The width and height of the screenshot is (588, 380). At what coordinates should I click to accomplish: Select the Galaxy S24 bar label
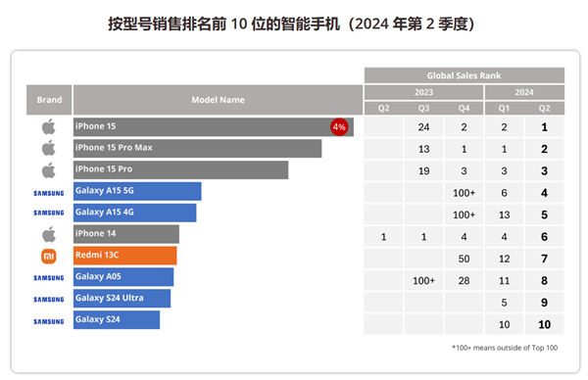tap(97, 319)
